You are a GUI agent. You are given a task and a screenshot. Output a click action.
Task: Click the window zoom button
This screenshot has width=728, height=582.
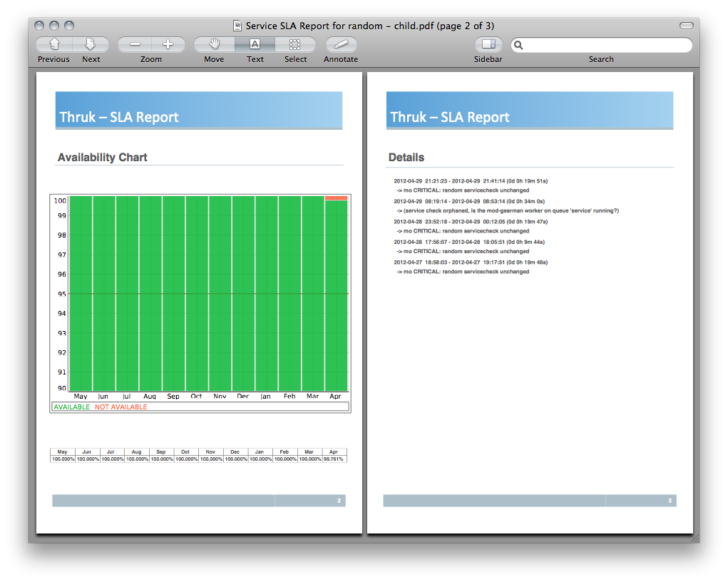point(69,26)
